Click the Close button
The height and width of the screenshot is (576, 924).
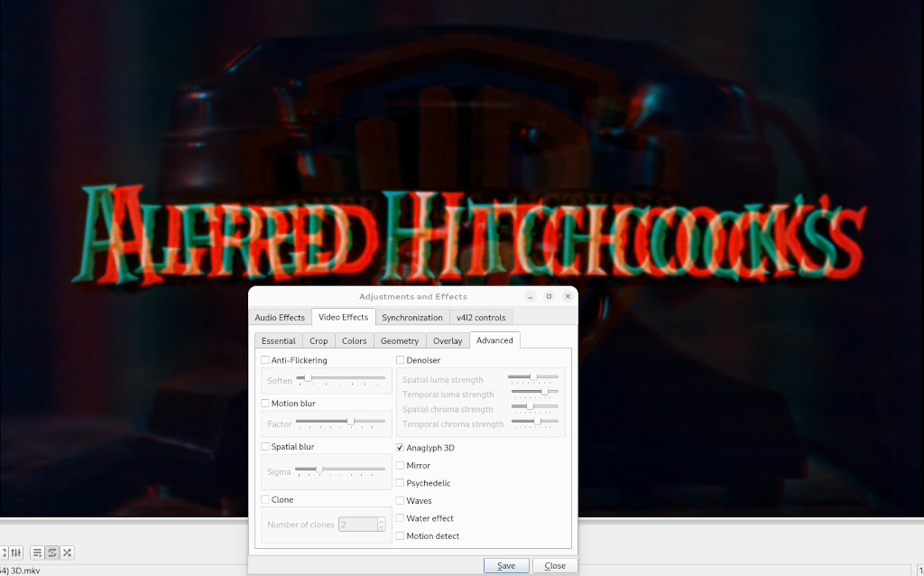(555, 565)
